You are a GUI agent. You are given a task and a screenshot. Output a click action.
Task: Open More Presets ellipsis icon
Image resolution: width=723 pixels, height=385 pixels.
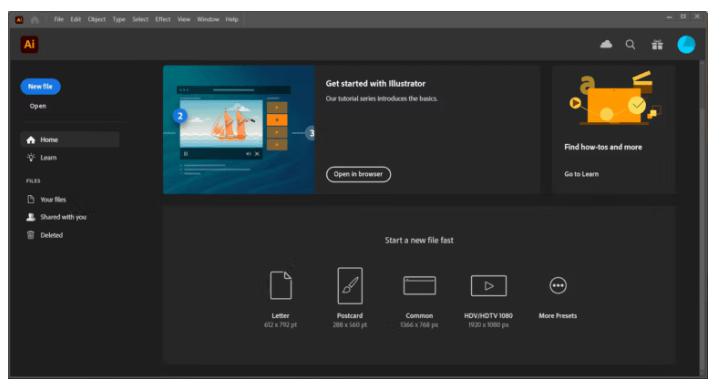point(558,285)
